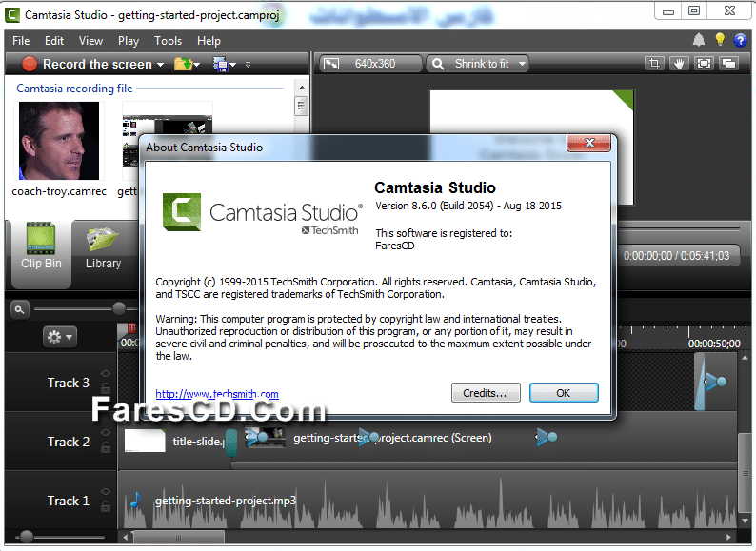Open the timeline settings gear dropdown
Viewport: 756px width, 551px height.
click(60, 337)
